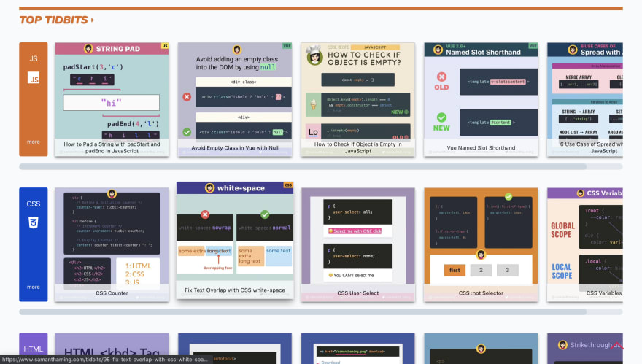
Task: Open the CSS User Select card
Action: pos(358,245)
